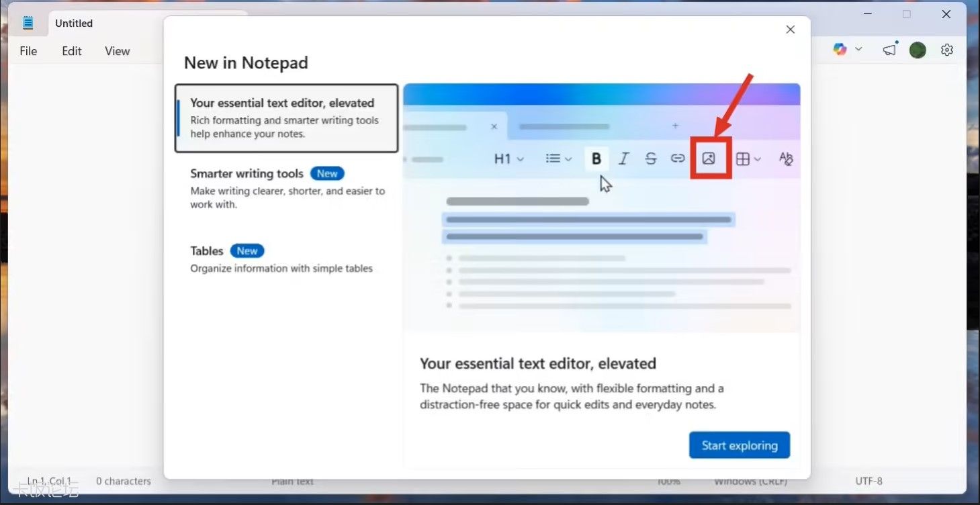This screenshot has width=980, height=505.
Task: Click the Strikethrough icon
Action: point(650,159)
